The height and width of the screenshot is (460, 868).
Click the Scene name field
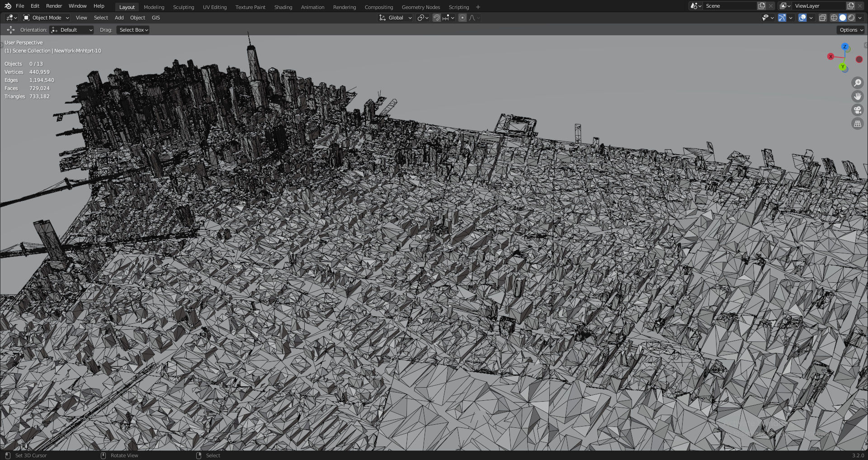[730, 6]
